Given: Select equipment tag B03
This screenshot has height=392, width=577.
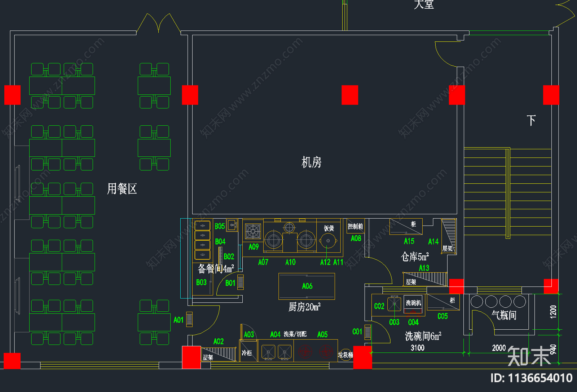Looking at the screenshot, I should pos(202,282).
